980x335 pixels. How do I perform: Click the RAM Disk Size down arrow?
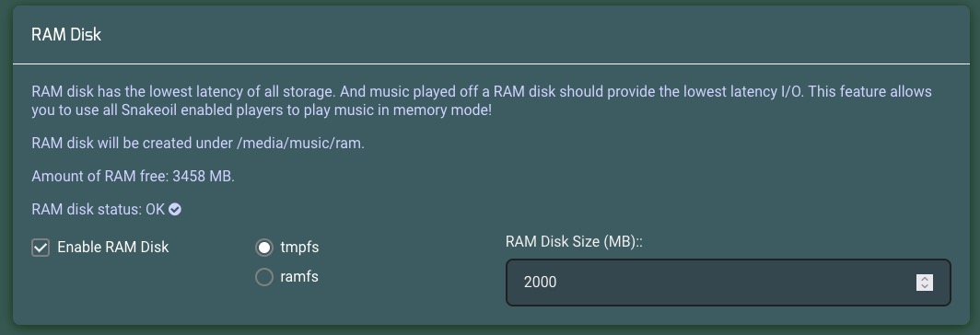(925, 286)
